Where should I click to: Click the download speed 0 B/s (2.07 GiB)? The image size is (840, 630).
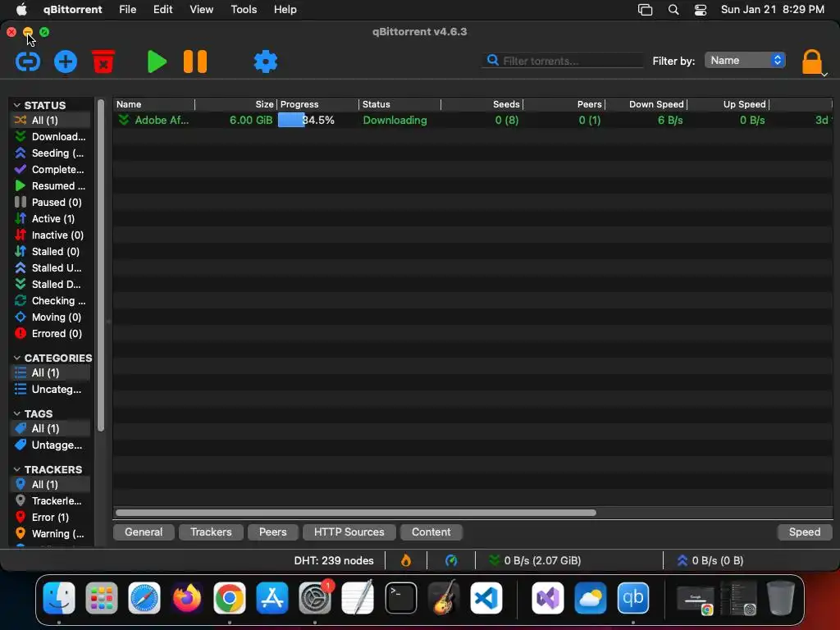point(535,560)
